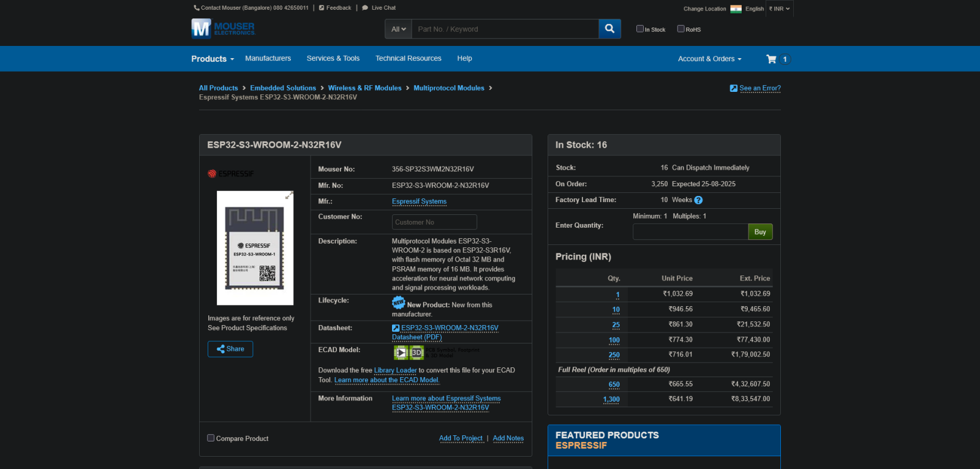Click unit price ₹1,032.69

677,294
